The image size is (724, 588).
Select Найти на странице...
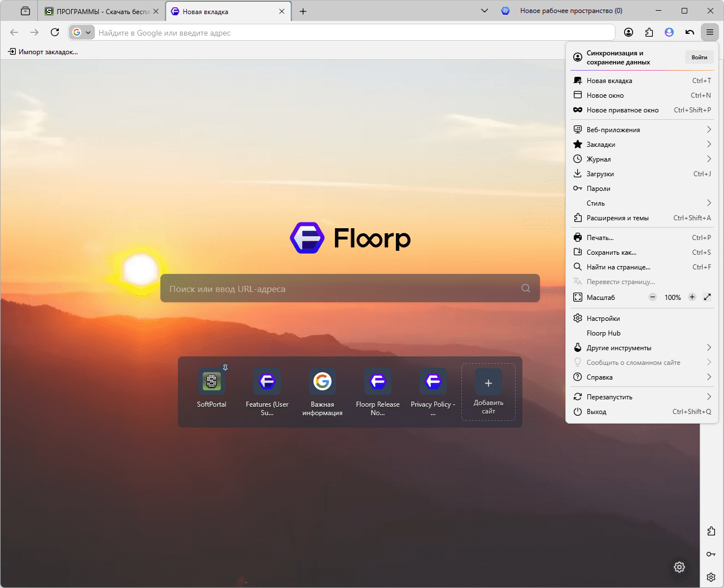(x=642, y=267)
